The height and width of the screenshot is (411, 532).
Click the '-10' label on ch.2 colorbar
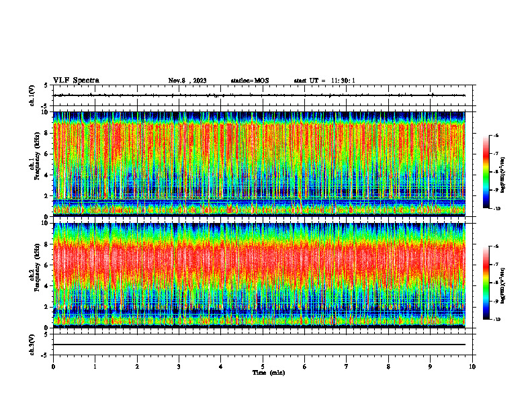click(497, 320)
